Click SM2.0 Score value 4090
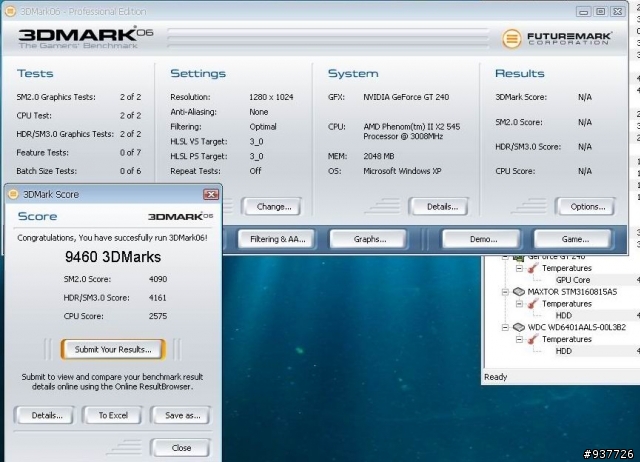 [158, 279]
